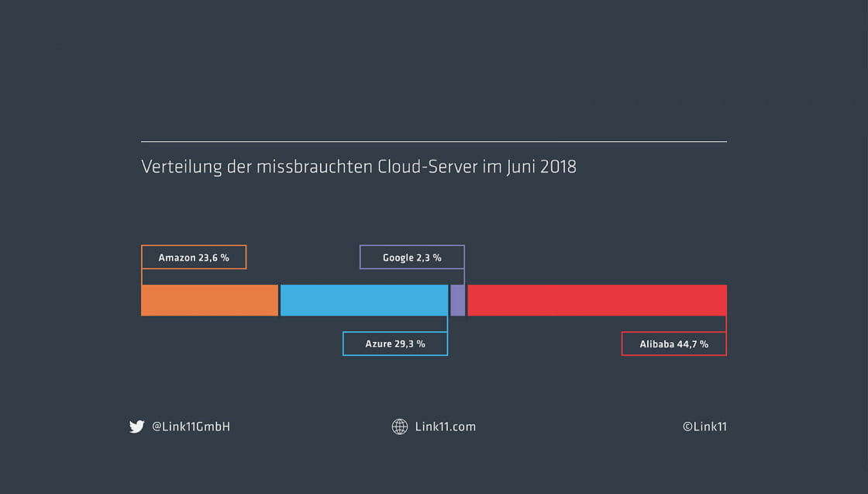Toggle the Azure 29,3 % label box
This screenshot has height=494, width=868.
pyautogui.click(x=395, y=344)
